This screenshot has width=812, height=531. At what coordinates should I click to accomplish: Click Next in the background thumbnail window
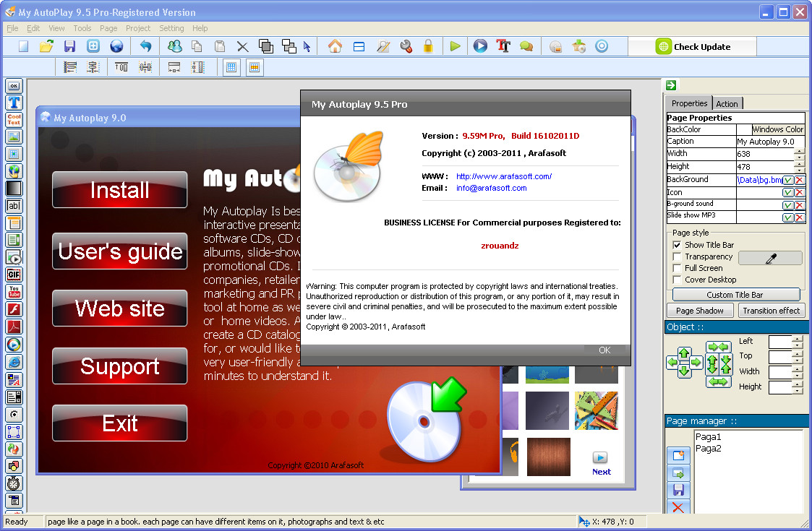[602, 464]
